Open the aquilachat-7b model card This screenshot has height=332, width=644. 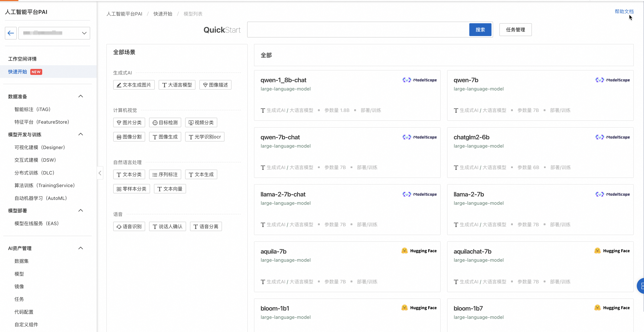tap(540, 267)
